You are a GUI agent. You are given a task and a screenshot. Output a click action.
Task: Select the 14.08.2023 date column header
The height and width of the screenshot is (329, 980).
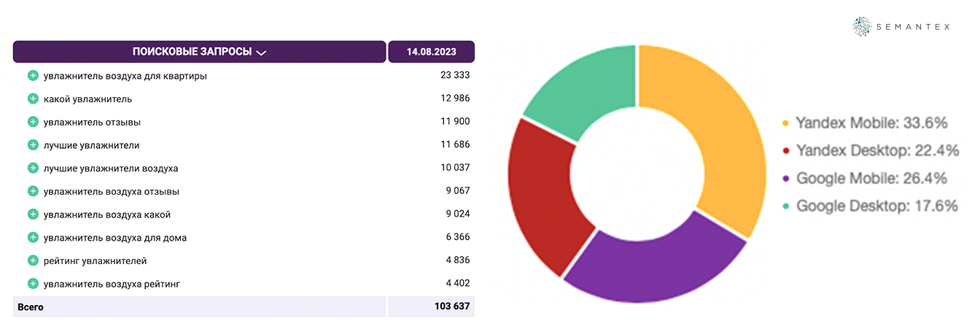click(x=432, y=52)
